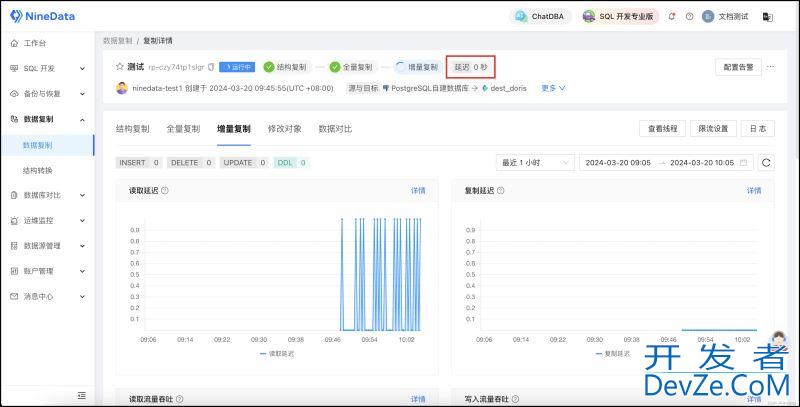Click the 消息中心 envelope icon

pyautogui.click(x=14, y=296)
